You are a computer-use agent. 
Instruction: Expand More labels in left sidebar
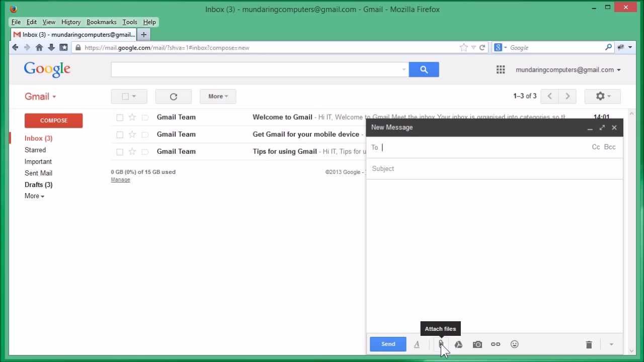pos(34,196)
